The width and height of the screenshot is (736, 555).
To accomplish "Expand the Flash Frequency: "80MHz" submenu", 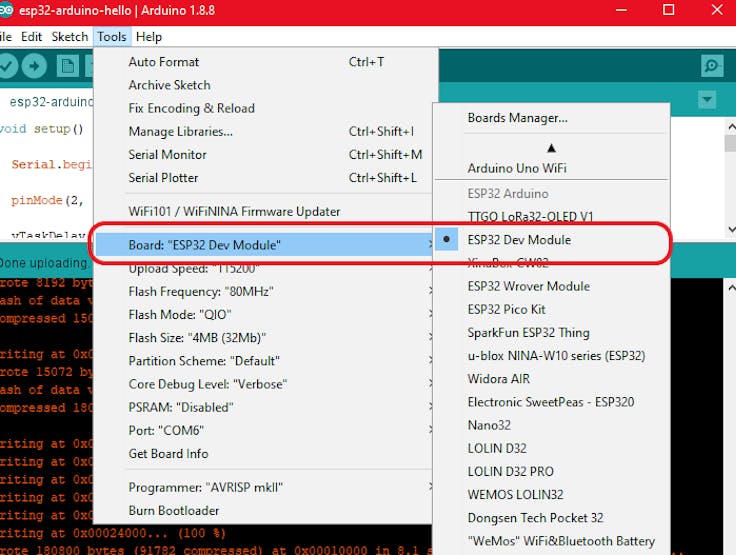I will [265, 292].
